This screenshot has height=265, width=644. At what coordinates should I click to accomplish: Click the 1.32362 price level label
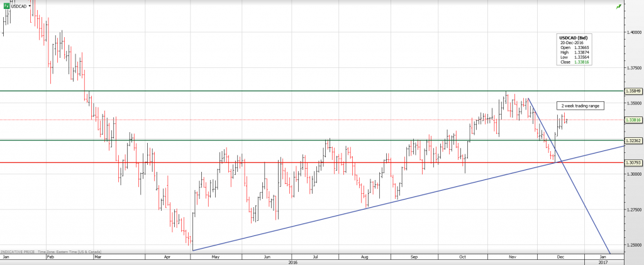[633, 140]
